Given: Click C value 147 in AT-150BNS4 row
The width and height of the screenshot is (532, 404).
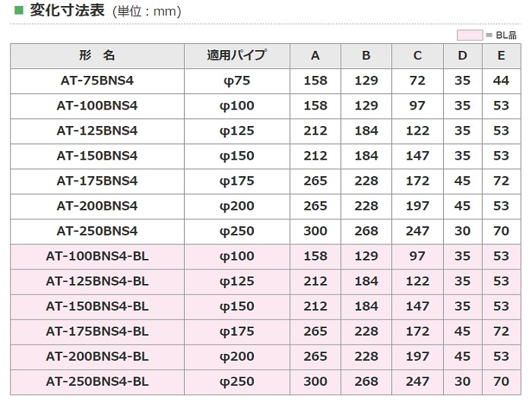Looking at the screenshot, I should (418, 156).
